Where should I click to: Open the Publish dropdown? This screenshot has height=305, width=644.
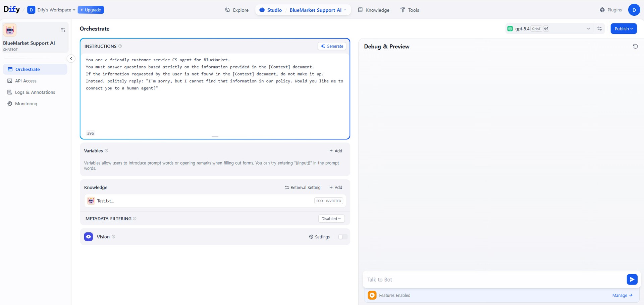(x=624, y=29)
